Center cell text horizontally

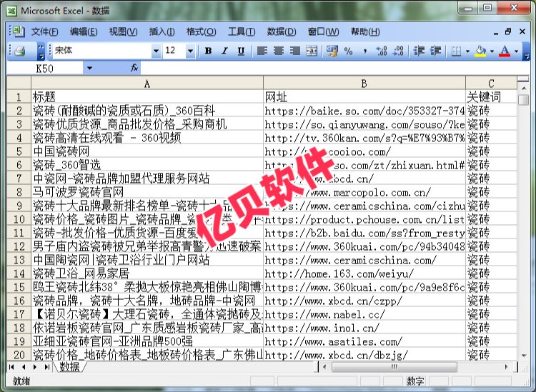pyautogui.click(x=279, y=51)
